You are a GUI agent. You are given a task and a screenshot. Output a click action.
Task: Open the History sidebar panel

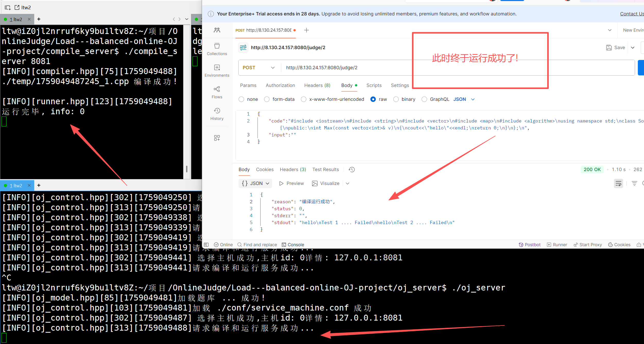(217, 114)
